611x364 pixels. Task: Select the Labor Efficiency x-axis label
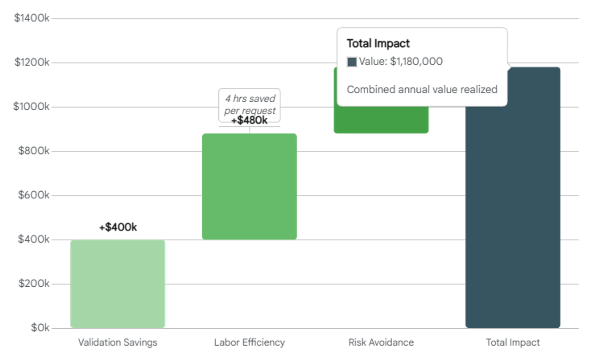tap(249, 342)
